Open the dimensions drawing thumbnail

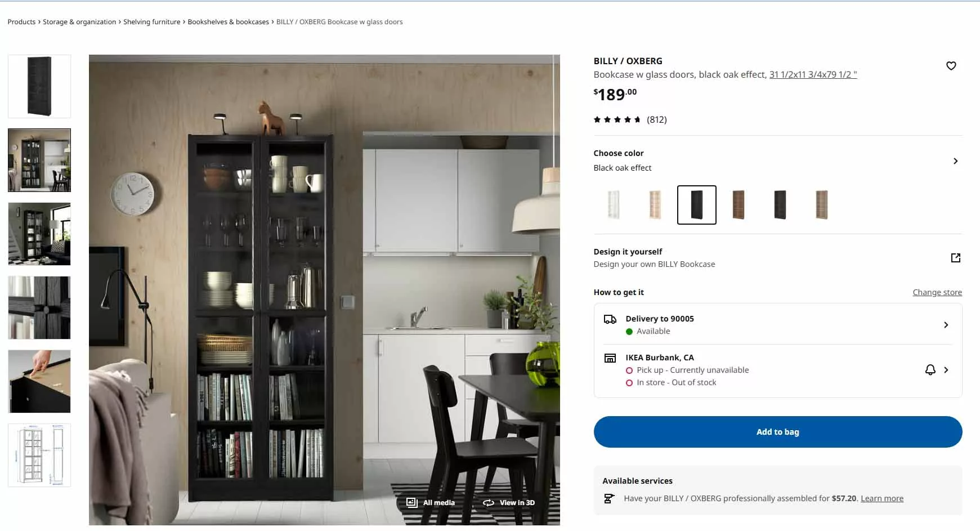tap(39, 455)
